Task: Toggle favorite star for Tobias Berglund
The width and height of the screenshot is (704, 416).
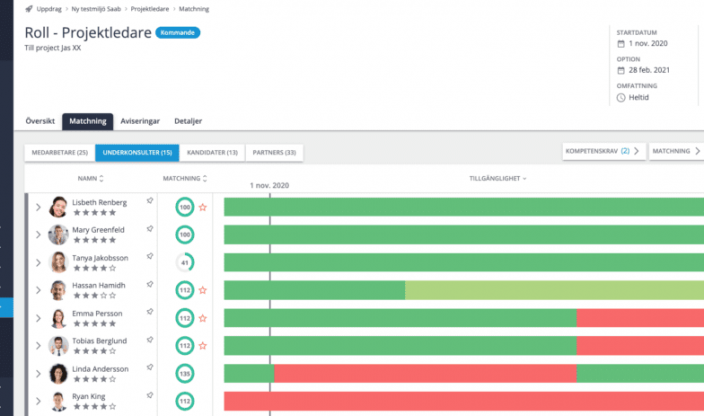Action: (202, 346)
